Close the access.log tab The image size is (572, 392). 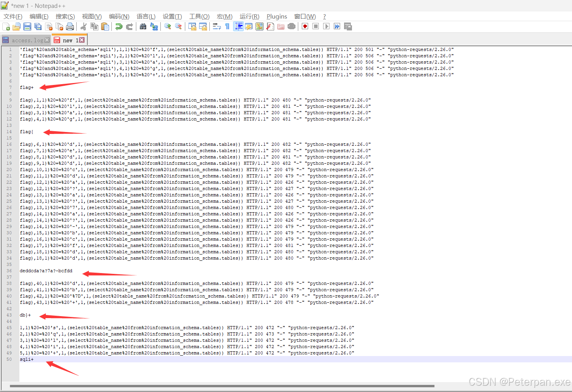point(47,40)
